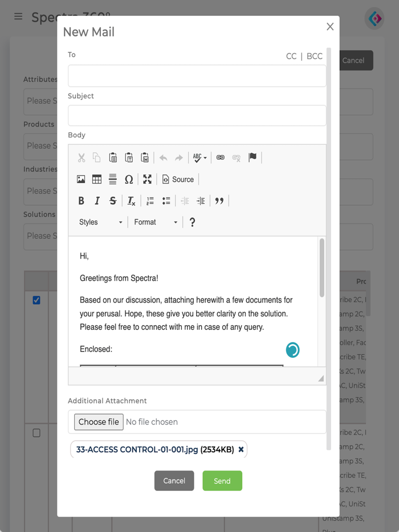Click the green Send button
The image size is (399, 532).
pyautogui.click(x=222, y=481)
